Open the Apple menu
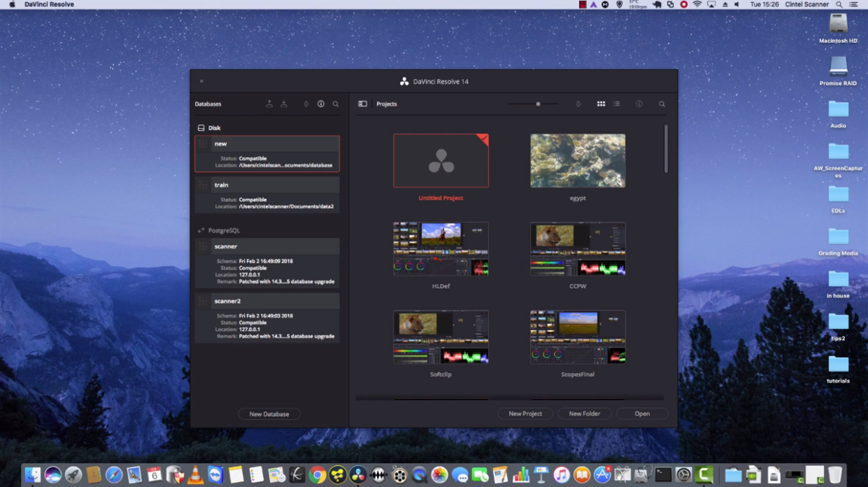Image resolution: width=868 pixels, height=487 pixels. click(12, 4)
